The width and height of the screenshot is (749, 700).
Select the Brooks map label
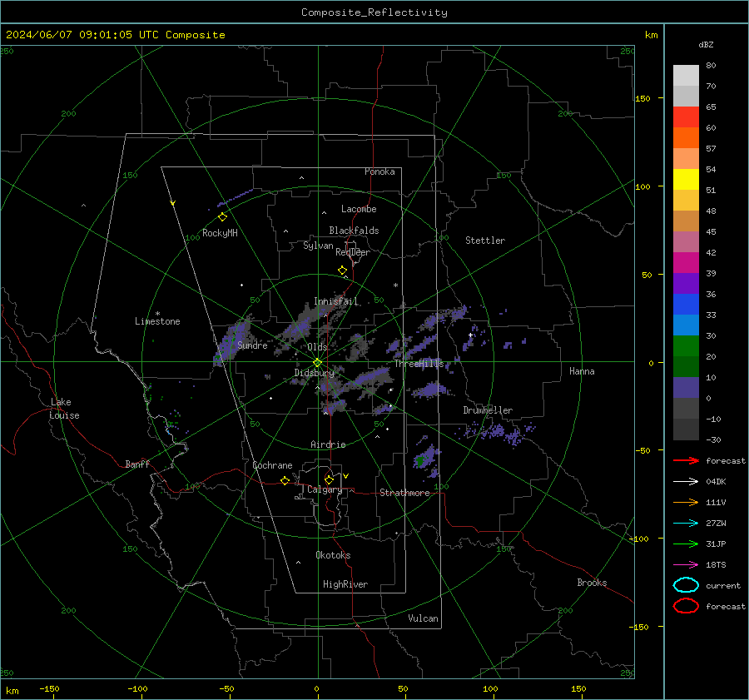592,583
